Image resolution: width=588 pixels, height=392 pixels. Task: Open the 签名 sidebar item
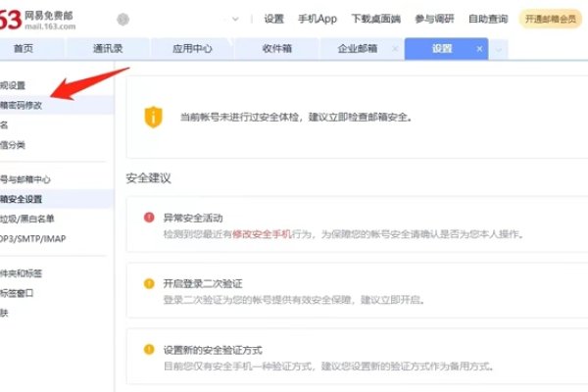(x=4, y=124)
